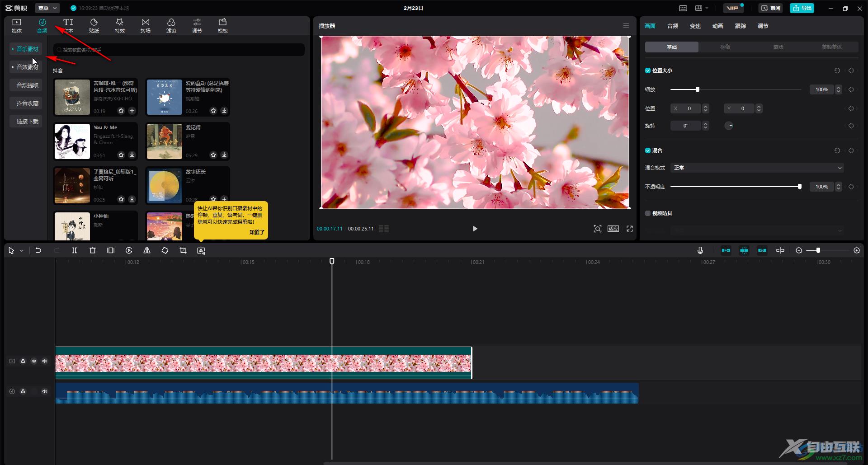Add keyframe for 缩放 with diamond icon
The image size is (868, 465).
[x=851, y=89]
